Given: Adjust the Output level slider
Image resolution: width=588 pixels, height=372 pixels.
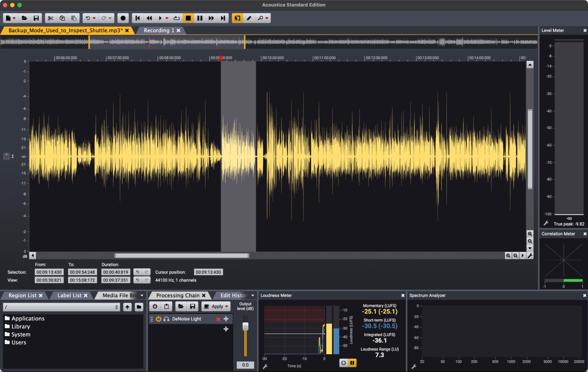Looking at the screenshot, I should pos(245,327).
